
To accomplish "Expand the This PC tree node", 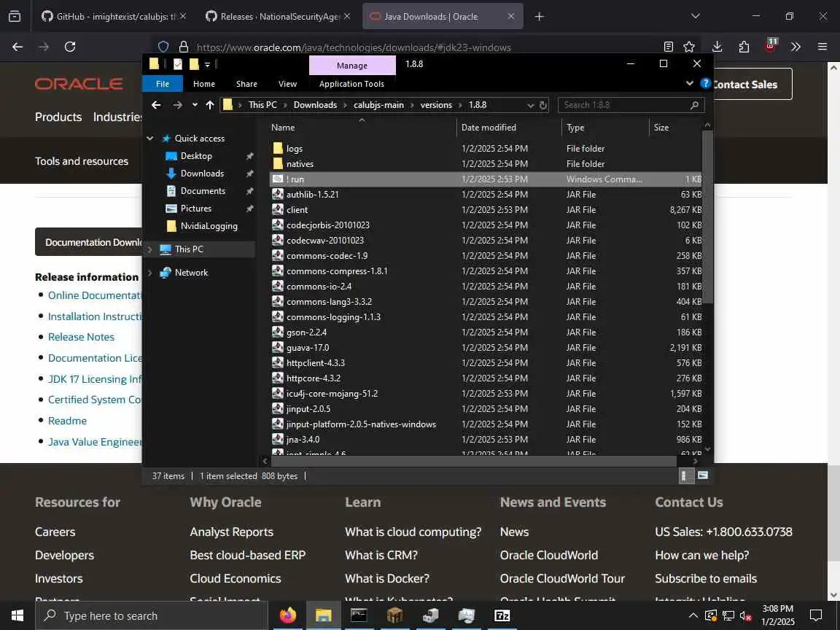I will [150, 249].
